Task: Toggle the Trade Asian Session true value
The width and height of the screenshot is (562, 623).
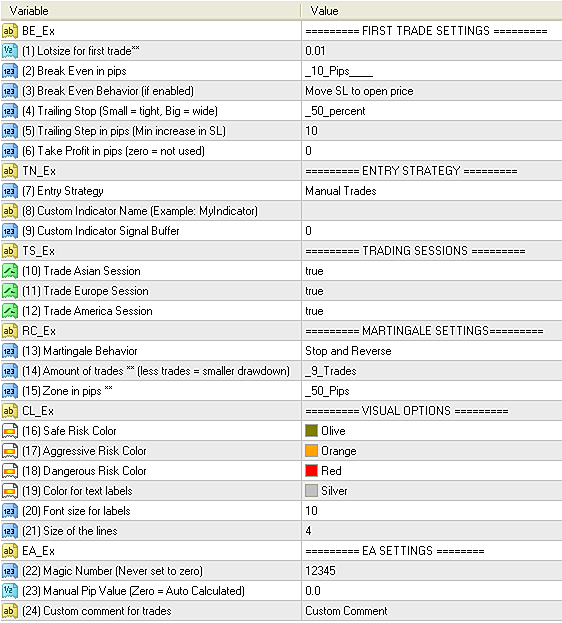Action: 432,271
